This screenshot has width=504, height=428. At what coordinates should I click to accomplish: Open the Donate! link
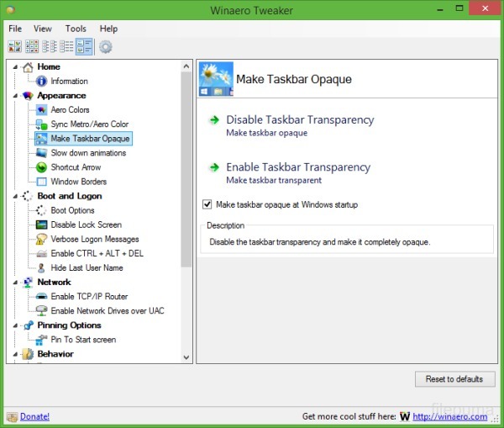tap(34, 416)
